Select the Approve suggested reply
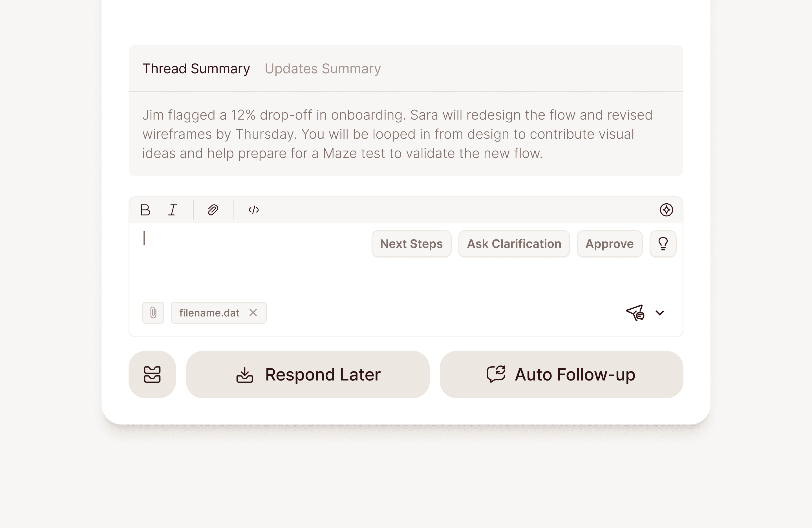This screenshot has height=528, width=812. 609,243
